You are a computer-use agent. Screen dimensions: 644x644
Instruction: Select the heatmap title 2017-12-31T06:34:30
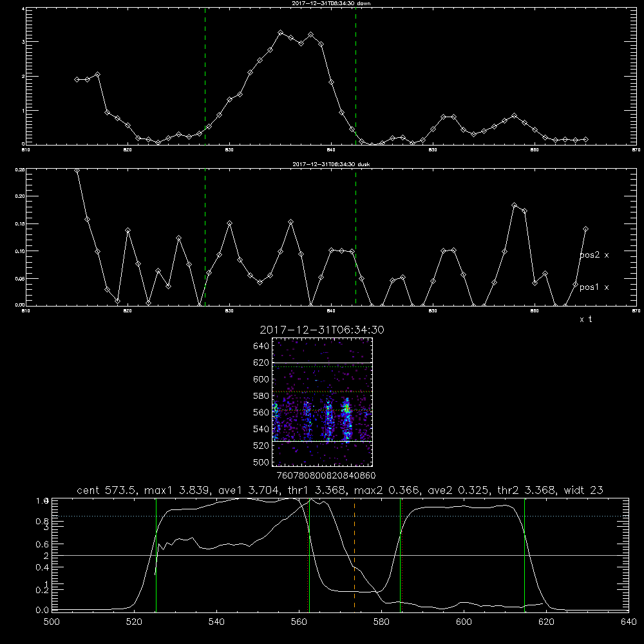(x=322, y=330)
